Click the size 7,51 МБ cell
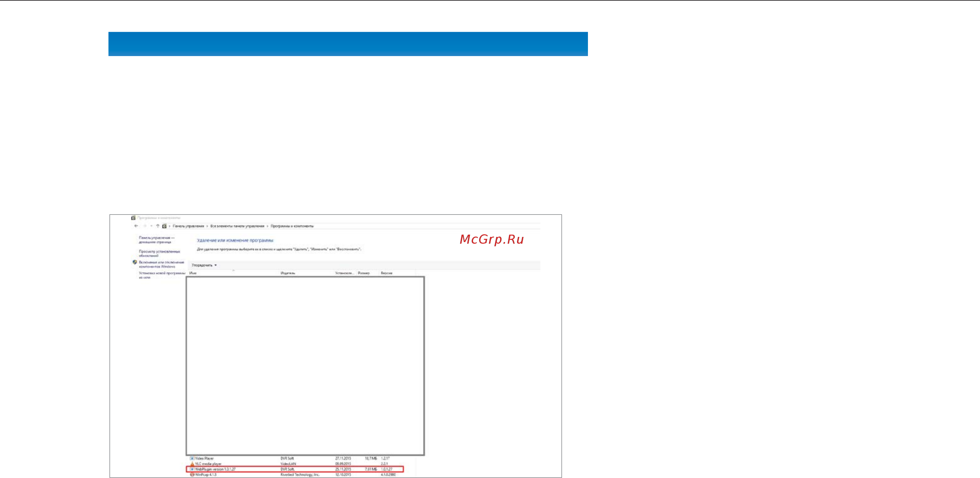 click(371, 469)
